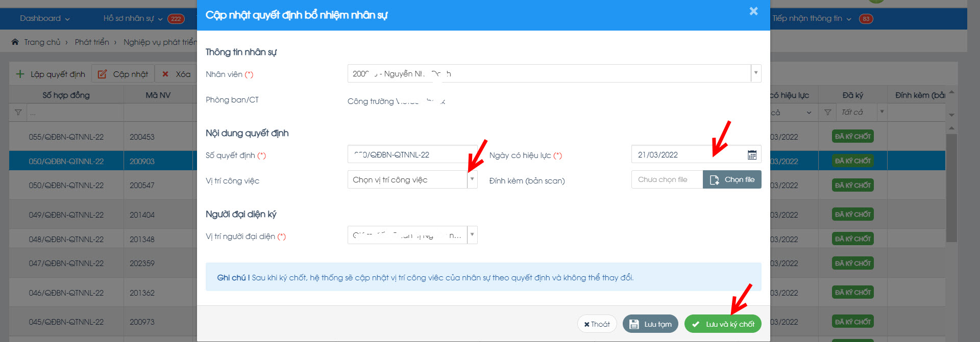Image resolution: width=980 pixels, height=342 pixels.
Task: Click the Thoát button
Action: click(597, 324)
